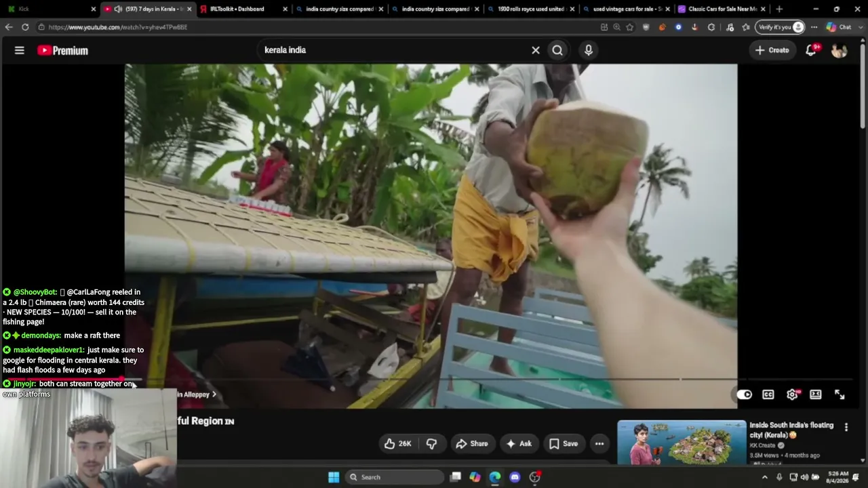The height and width of the screenshot is (488, 868).
Task: Open the Copilot Chat sidebar
Action: [838, 27]
